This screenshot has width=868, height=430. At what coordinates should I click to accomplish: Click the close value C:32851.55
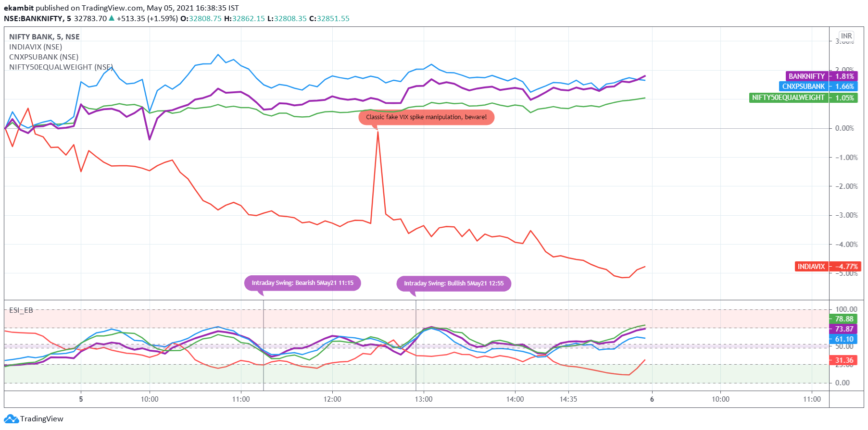point(329,19)
